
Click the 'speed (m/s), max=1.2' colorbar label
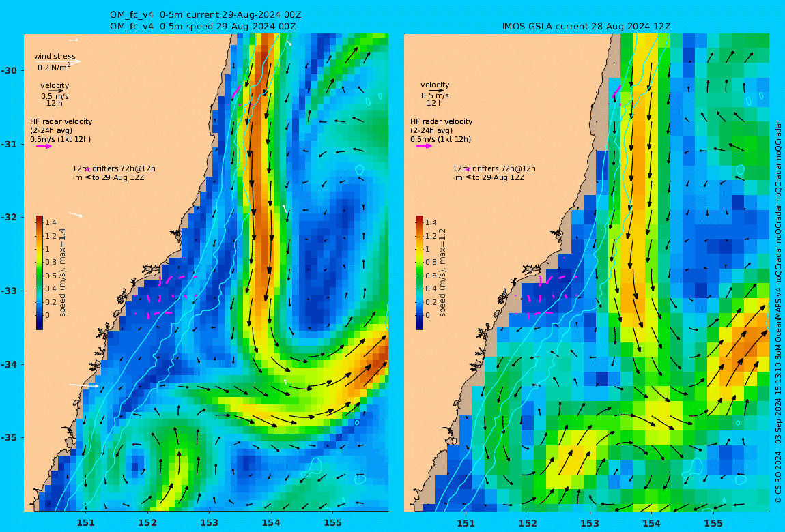pos(442,273)
